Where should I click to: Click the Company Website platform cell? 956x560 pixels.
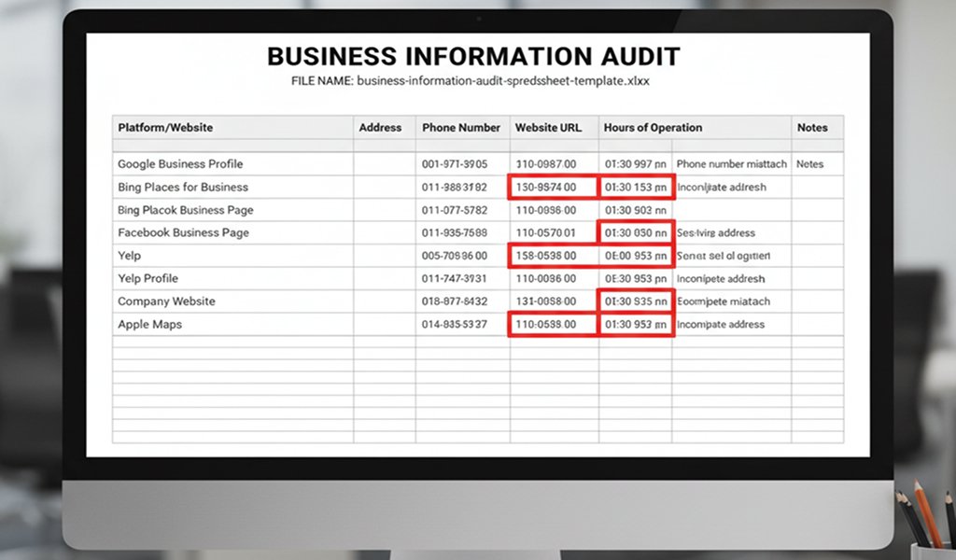(232, 301)
